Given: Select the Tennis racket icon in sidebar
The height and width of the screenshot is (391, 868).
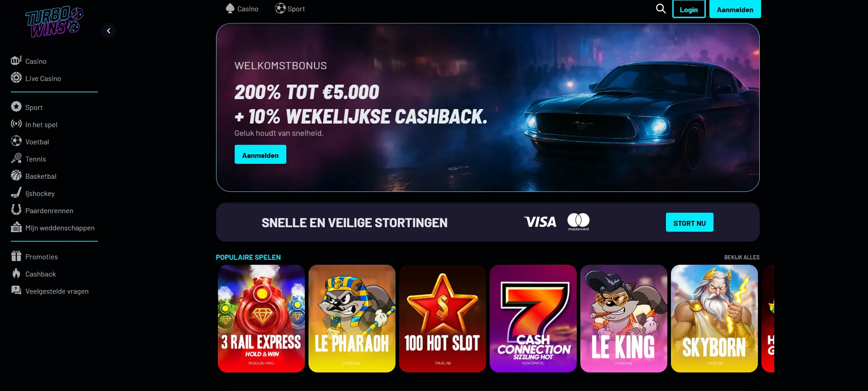Looking at the screenshot, I should [16, 158].
